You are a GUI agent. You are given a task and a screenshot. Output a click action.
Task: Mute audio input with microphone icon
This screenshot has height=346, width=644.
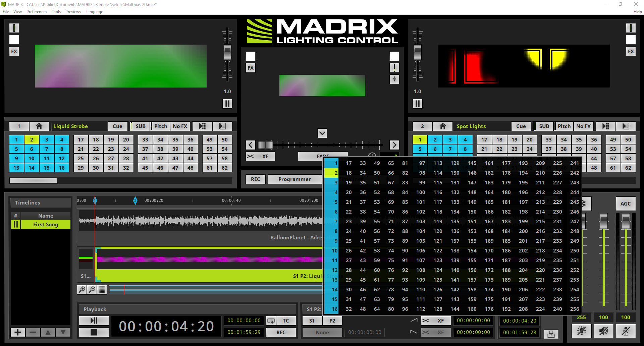pyautogui.click(x=626, y=331)
